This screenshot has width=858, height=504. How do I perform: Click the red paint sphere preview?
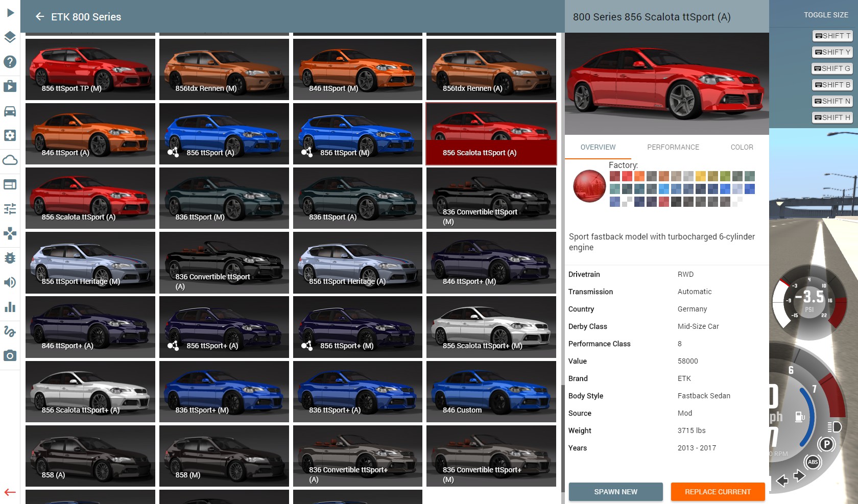pos(589,186)
